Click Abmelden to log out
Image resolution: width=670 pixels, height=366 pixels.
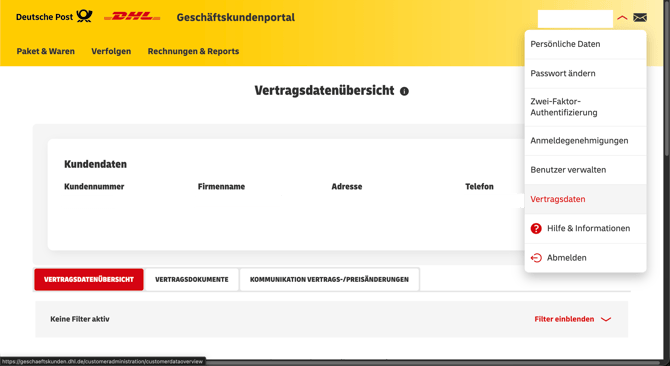(x=585, y=258)
